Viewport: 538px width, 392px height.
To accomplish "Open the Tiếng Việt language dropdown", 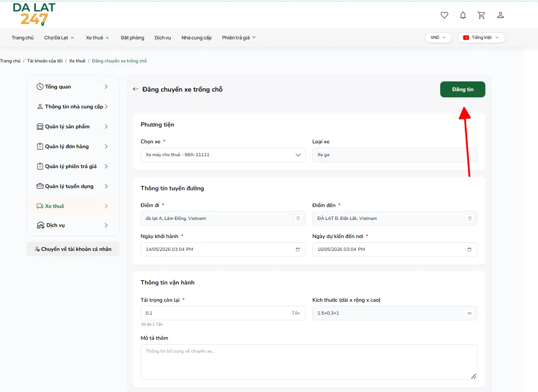I will pyautogui.click(x=481, y=38).
